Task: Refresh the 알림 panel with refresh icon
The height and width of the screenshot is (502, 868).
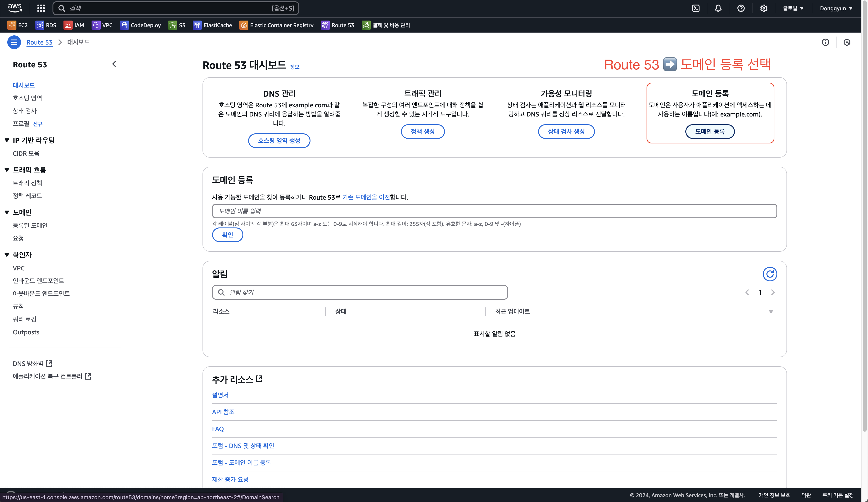Action: 770,274
